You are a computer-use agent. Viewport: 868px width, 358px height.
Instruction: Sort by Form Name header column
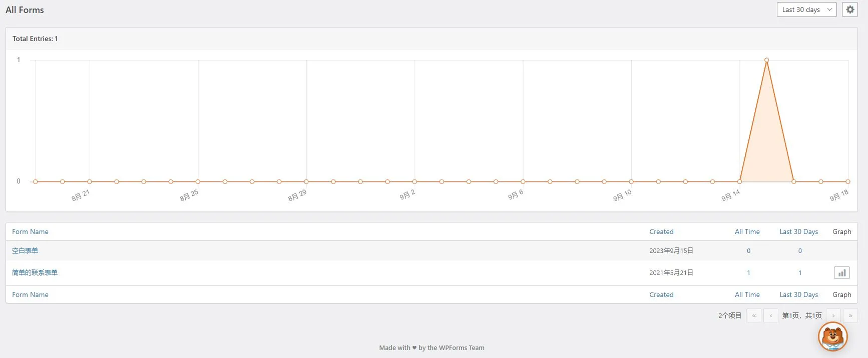click(30, 231)
